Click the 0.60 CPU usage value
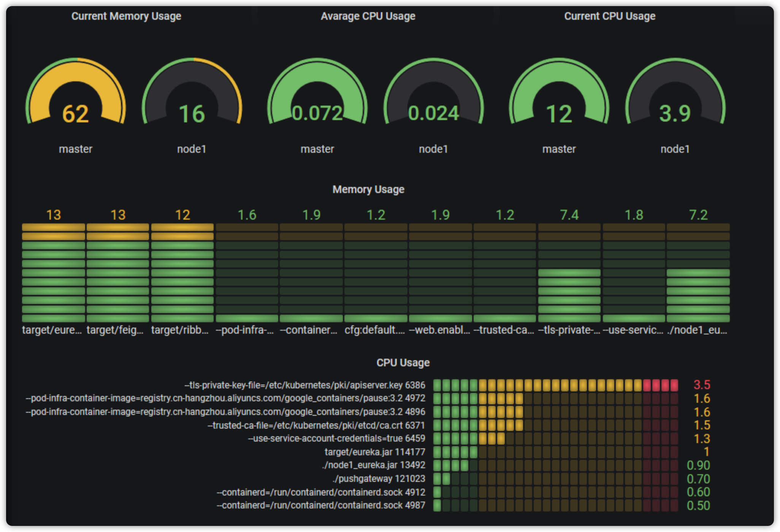This screenshot has height=532, width=780. (x=698, y=492)
